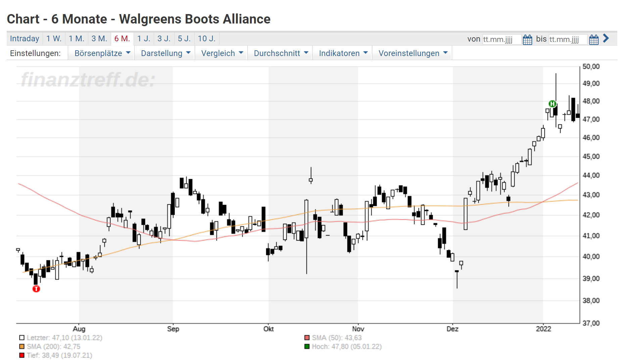Open the 'bis' date calendar picker

tap(594, 39)
